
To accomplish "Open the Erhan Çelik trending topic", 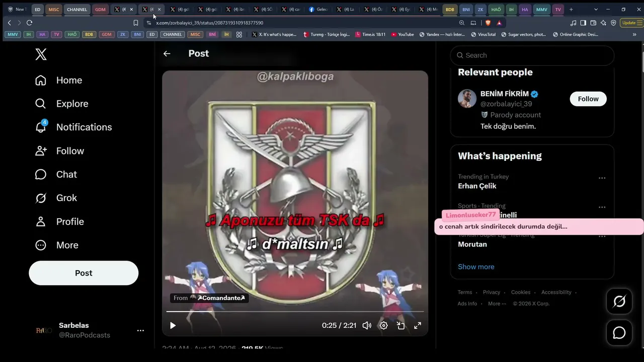I will tap(477, 186).
